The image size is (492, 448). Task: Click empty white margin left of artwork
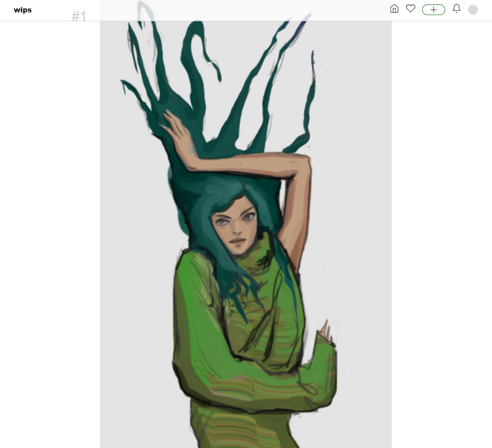coord(50,224)
